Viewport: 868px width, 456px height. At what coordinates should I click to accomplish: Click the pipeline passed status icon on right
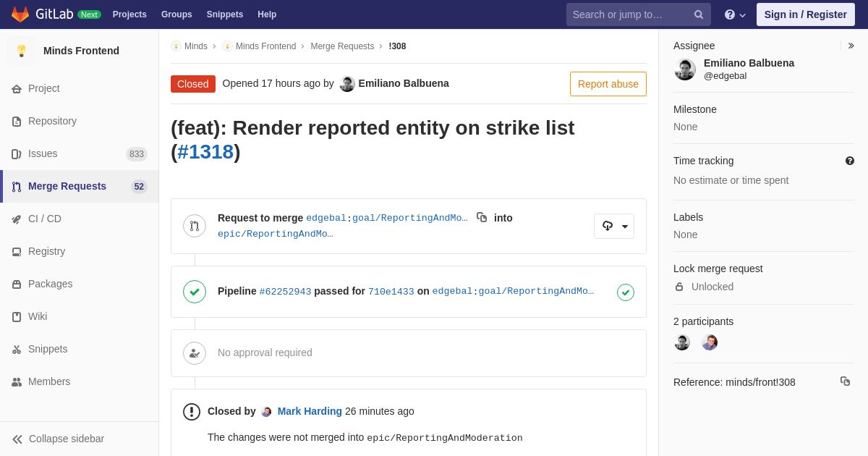pos(626,292)
